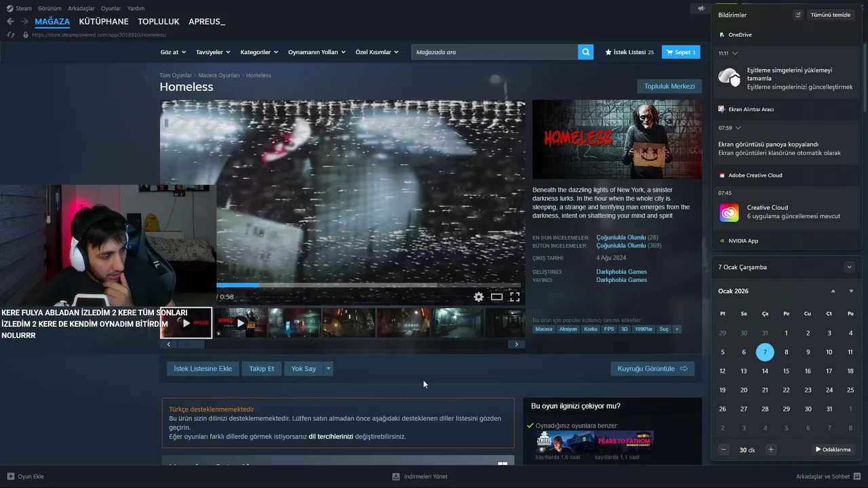This screenshot has height=488, width=868.
Task: Toggle theater mode on the trailer player
Action: (x=496, y=297)
